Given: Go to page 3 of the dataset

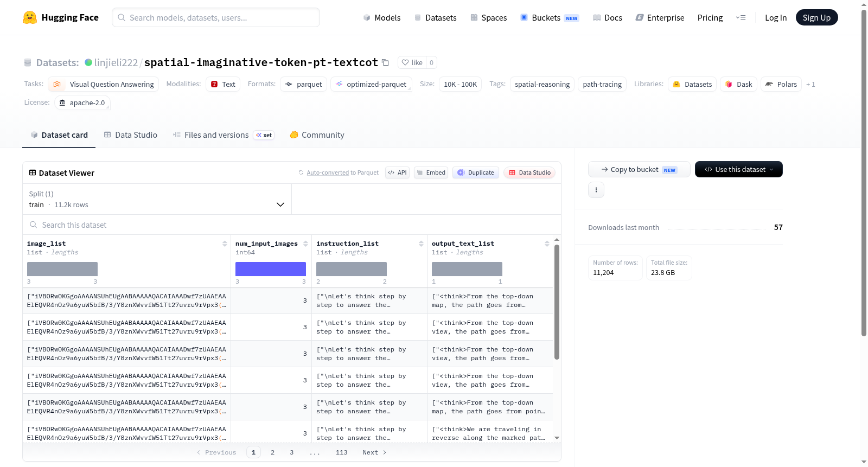Looking at the screenshot, I should tap(292, 452).
